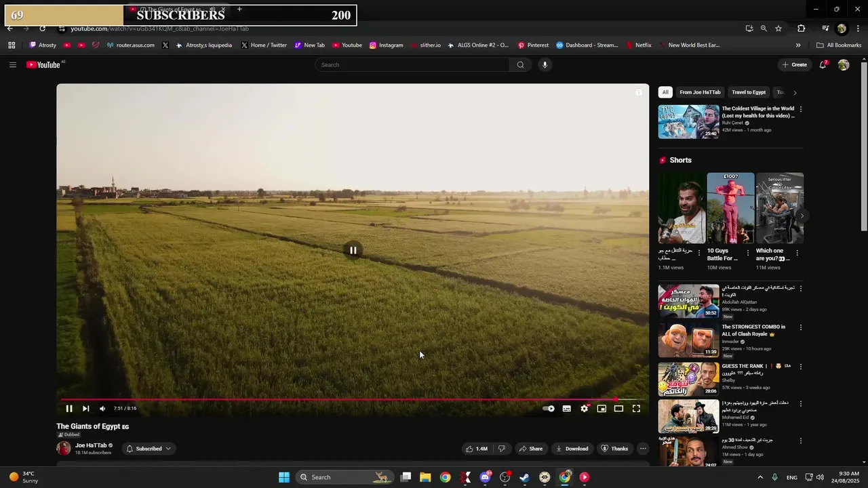Open the YouTube guide hamburger menu
The height and width of the screenshot is (488, 868).
click(x=13, y=65)
